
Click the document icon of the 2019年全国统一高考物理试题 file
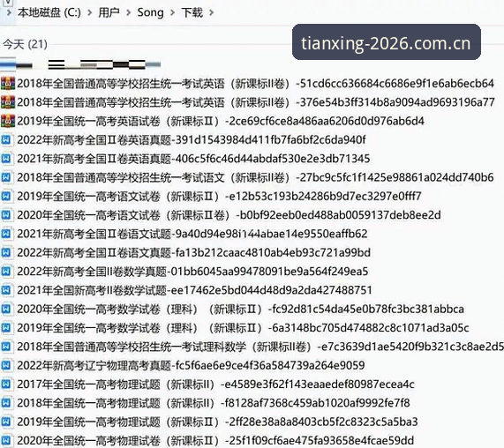(x=7, y=422)
